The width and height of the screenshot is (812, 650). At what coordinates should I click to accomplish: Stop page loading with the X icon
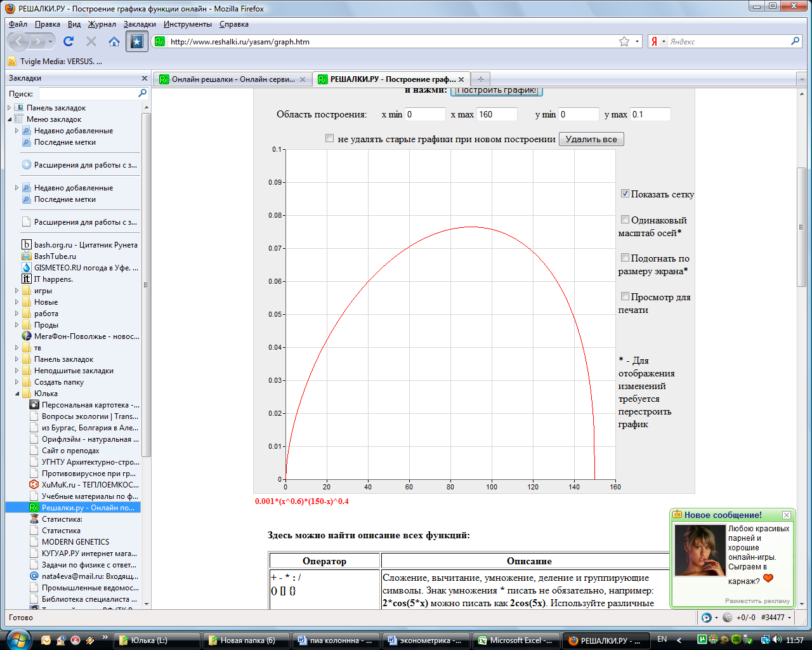[x=91, y=41]
